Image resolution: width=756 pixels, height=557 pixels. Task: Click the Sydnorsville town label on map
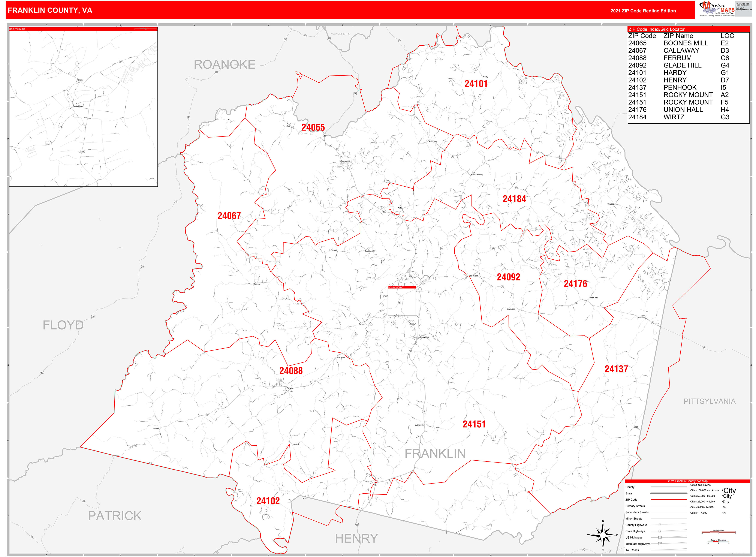pos(419,425)
